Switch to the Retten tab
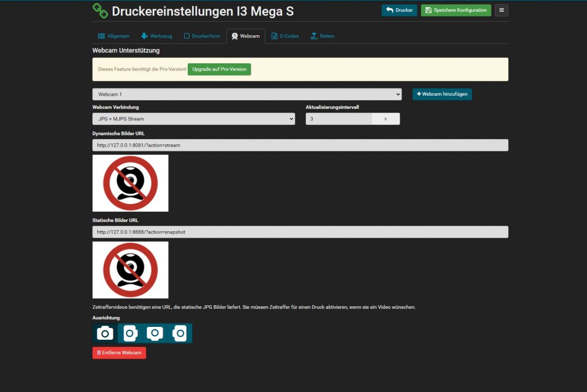The width and height of the screenshot is (587, 392). coord(322,36)
